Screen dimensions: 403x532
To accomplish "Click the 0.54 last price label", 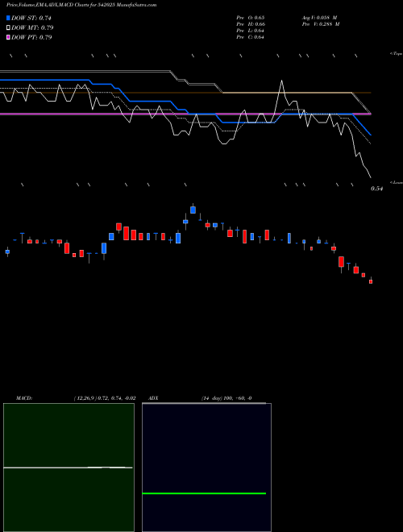I will tap(376, 189).
